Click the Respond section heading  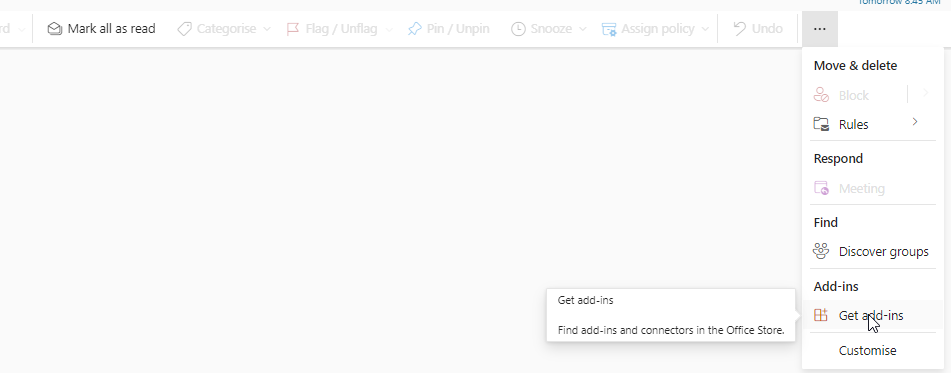[838, 158]
